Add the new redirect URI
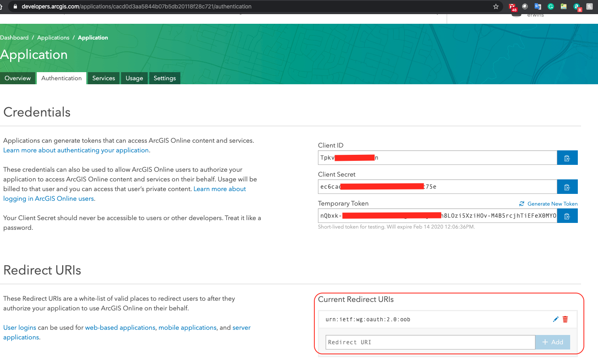Image resolution: width=598 pixels, height=364 pixels. [x=553, y=342]
